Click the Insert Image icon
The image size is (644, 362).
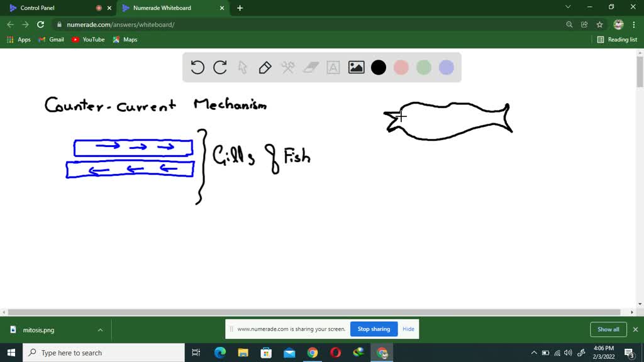[355, 67]
